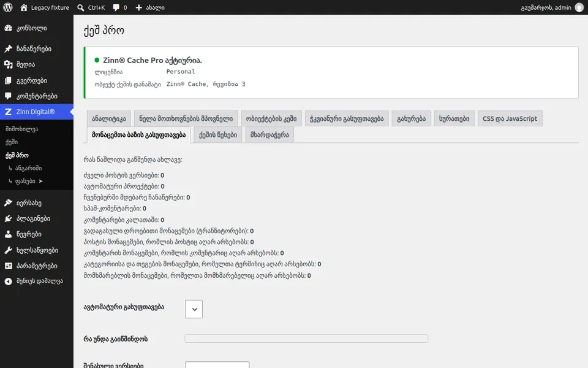Click the ჩანაწერები pin icon
588x368 pixels.
(8, 49)
